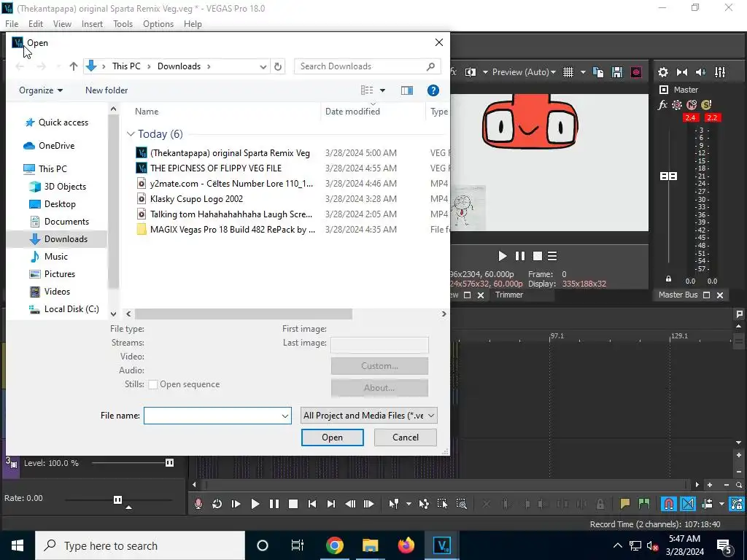Open Master FX icon
Image resolution: width=747 pixels, height=560 pixels.
pos(662,105)
